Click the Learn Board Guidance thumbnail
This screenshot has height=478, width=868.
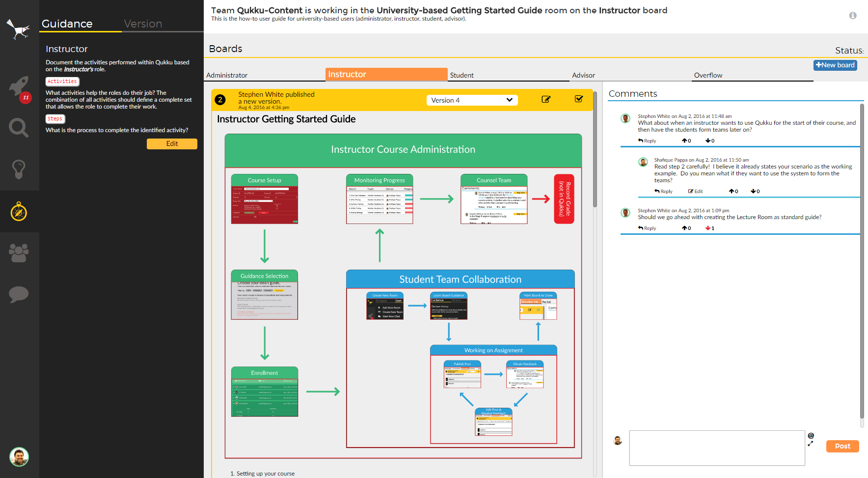coord(449,306)
